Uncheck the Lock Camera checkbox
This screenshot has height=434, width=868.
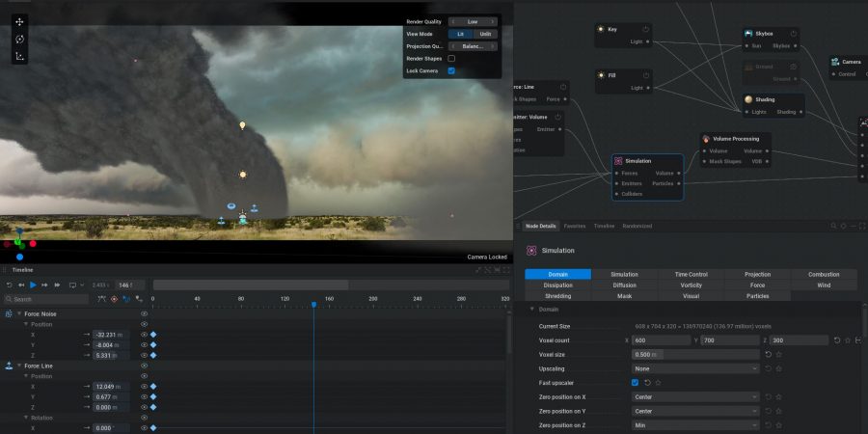coord(451,70)
